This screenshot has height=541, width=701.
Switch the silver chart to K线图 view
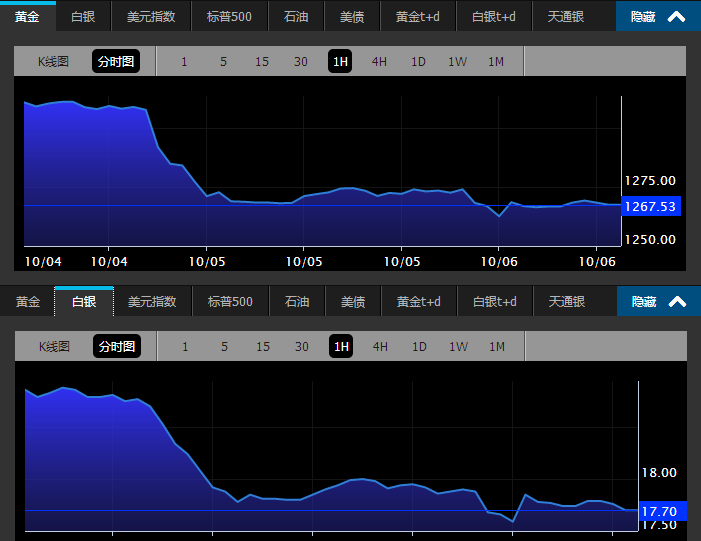(x=54, y=347)
